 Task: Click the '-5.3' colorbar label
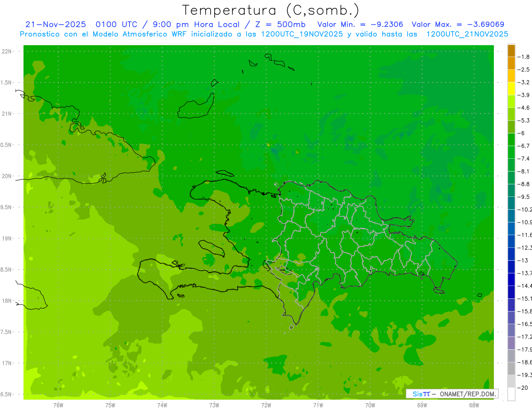click(x=524, y=121)
